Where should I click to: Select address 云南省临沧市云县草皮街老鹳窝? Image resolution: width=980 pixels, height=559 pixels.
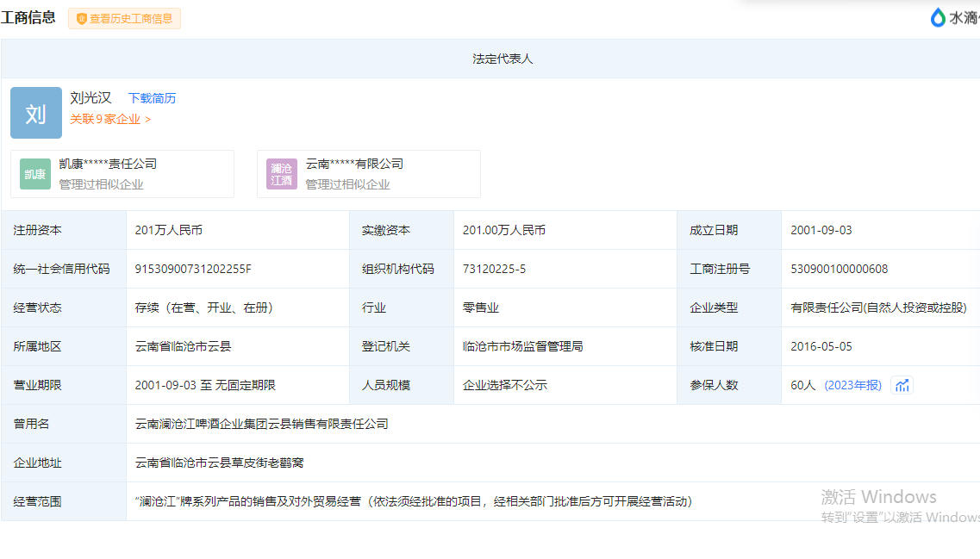[220, 463]
